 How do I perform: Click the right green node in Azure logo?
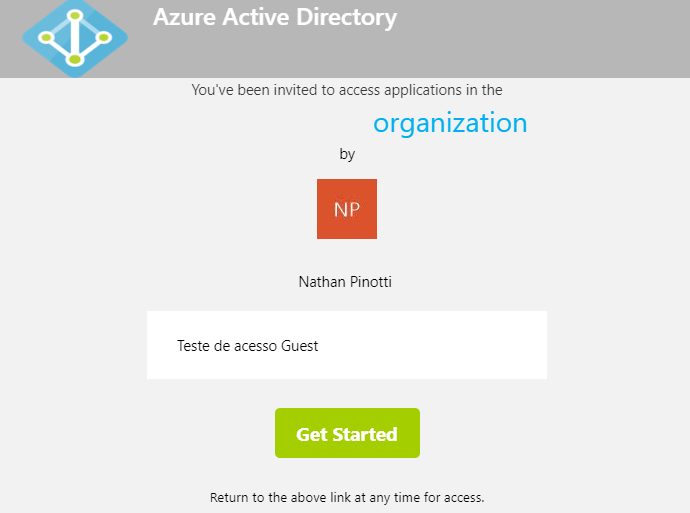tap(104, 38)
